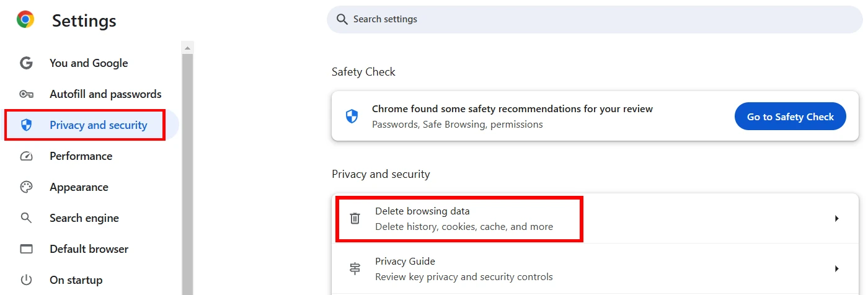Click the palette Appearance icon
Viewport: 868px width, 295px height.
(26, 187)
